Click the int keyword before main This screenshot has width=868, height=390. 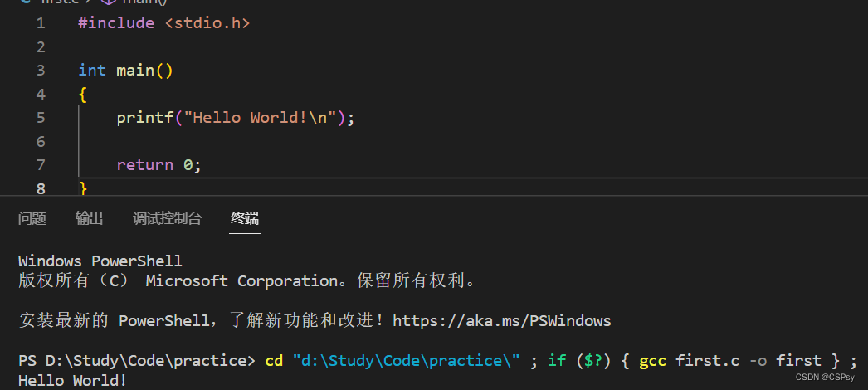[92, 71]
